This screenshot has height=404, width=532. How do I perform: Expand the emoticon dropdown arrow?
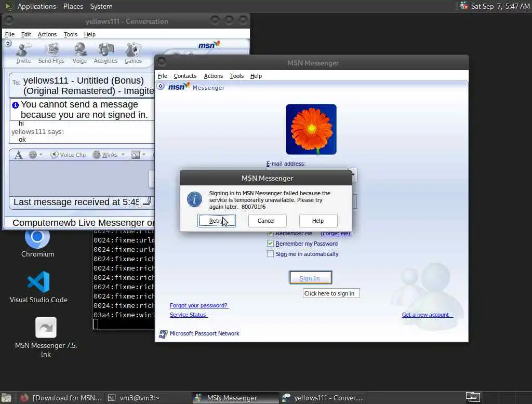[x=41, y=155]
